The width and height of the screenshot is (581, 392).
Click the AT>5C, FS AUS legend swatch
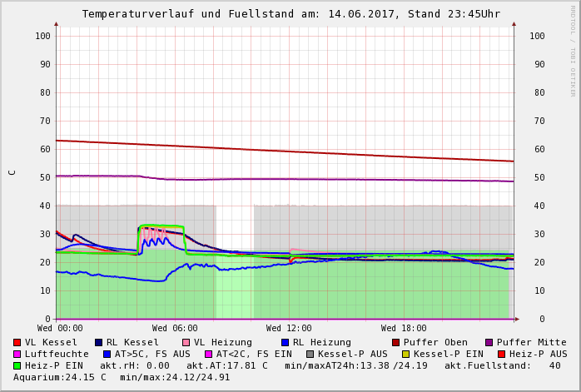pos(107,354)
